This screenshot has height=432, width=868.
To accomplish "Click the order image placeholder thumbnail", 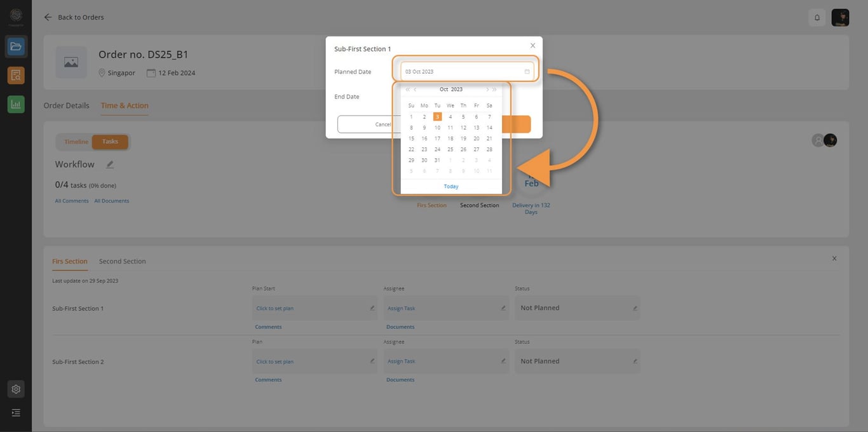I will point(71,62).
